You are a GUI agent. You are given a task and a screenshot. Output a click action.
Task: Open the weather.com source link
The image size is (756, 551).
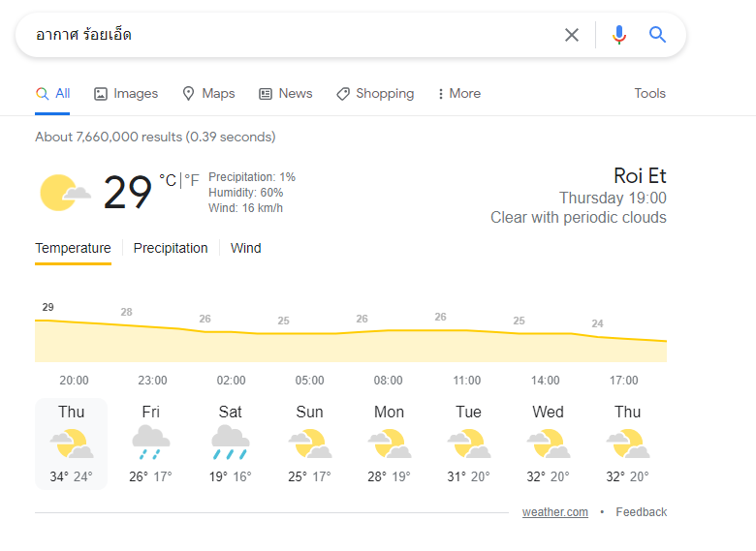[x=555, y=512]
